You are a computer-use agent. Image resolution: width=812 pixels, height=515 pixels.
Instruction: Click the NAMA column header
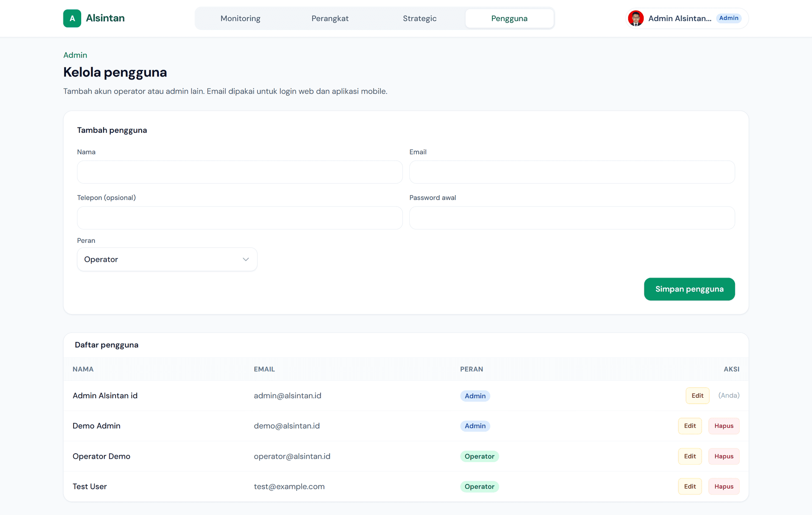(x=83, y=369)
